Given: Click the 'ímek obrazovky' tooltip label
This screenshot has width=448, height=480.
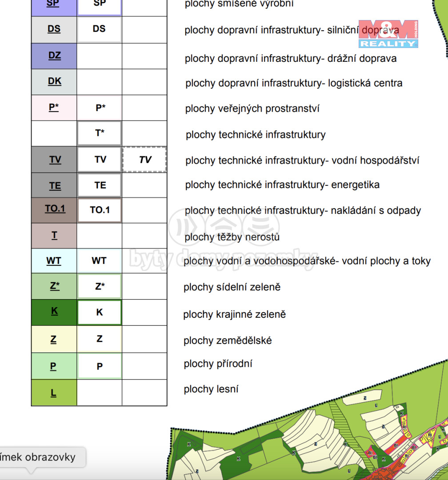Looking at the screenshot, I should pos(38,457).
